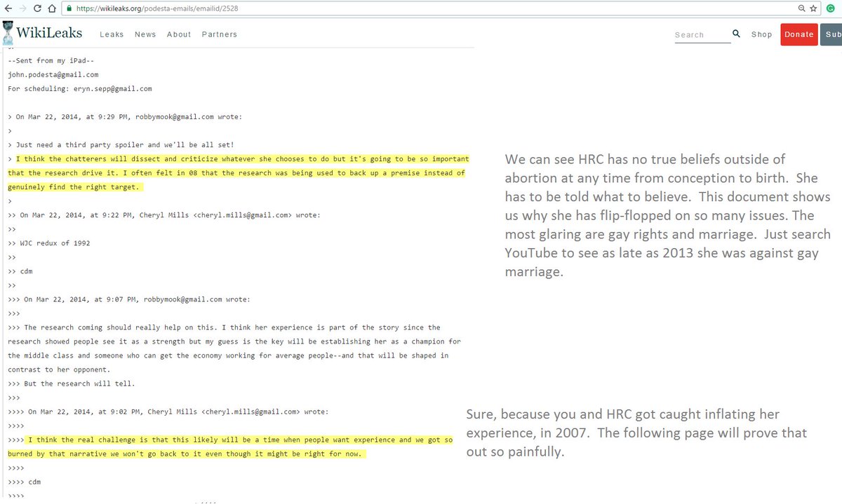Go back with the browser back arrow
This screenshot has width=842, height=504.
click(6, 8)
